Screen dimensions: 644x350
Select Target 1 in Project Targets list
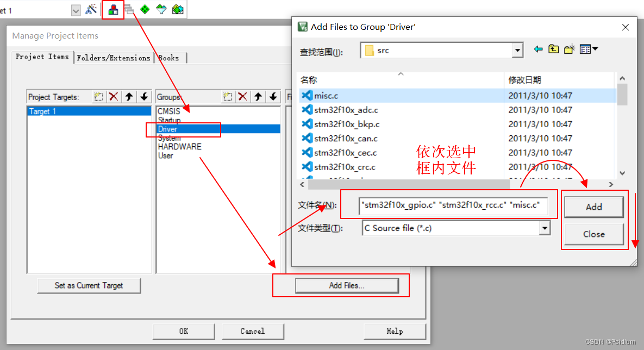pyautogui.click(x=89, y=111)
